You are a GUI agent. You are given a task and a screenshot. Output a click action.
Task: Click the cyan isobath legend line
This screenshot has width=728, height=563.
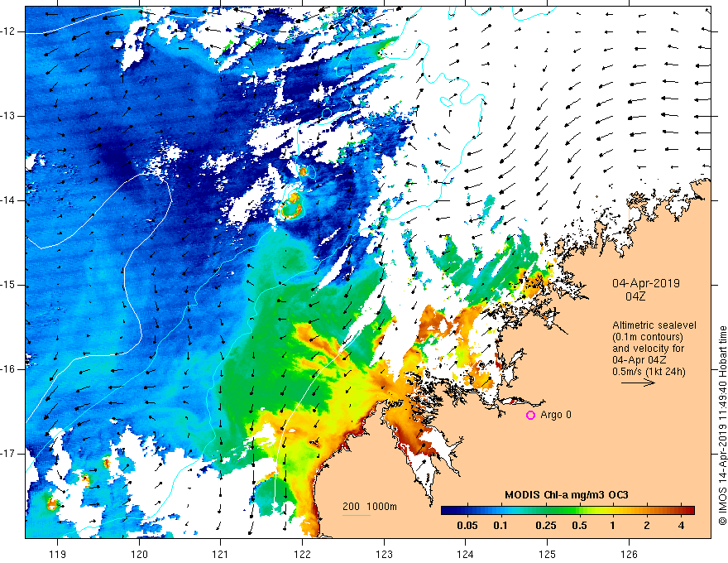pyautogui.click(x=356, y=515)
